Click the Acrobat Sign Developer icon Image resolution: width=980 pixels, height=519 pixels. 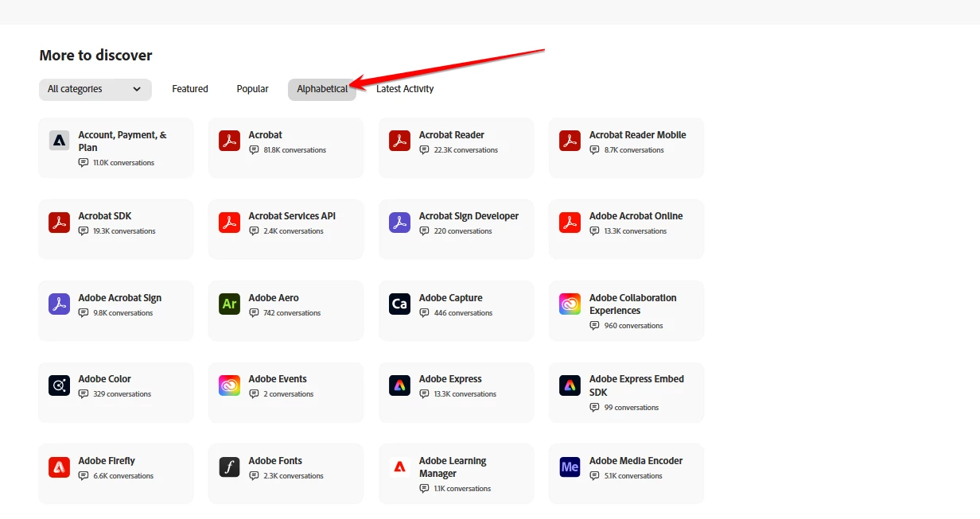tap(399, 222)
